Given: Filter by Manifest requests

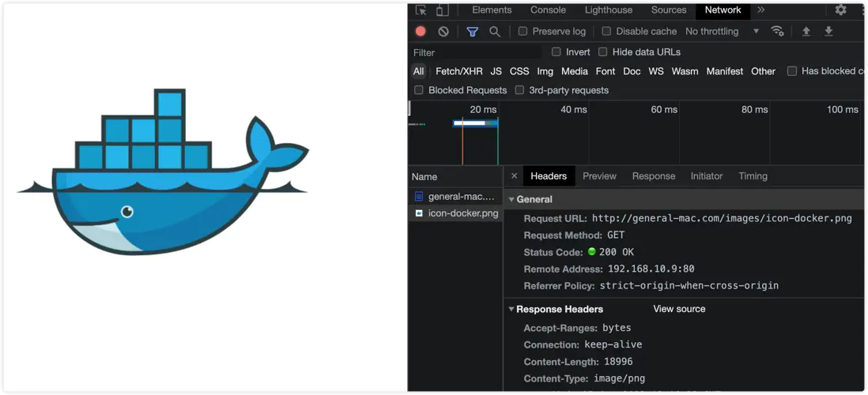Looking at the screenshot, I should [x=725, y=71].
